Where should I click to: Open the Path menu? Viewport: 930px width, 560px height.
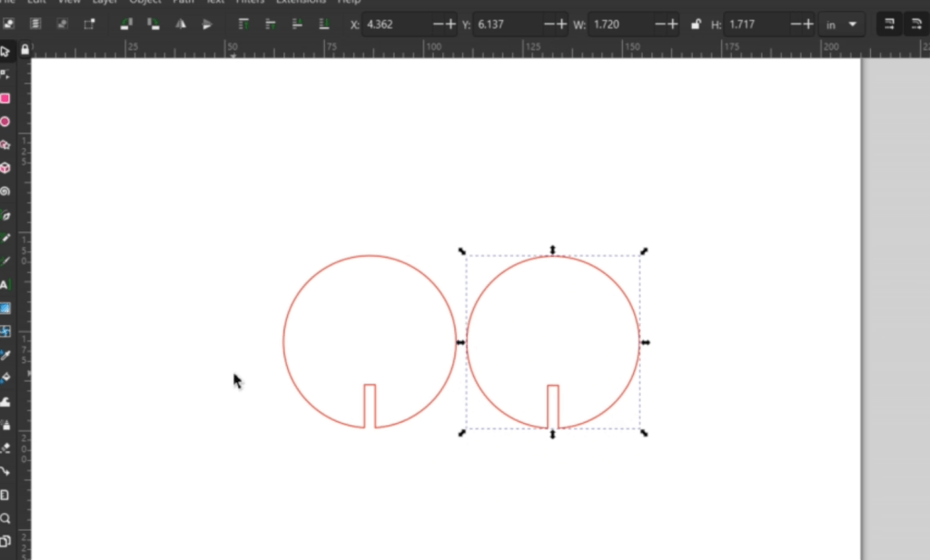tap(182, 2)
